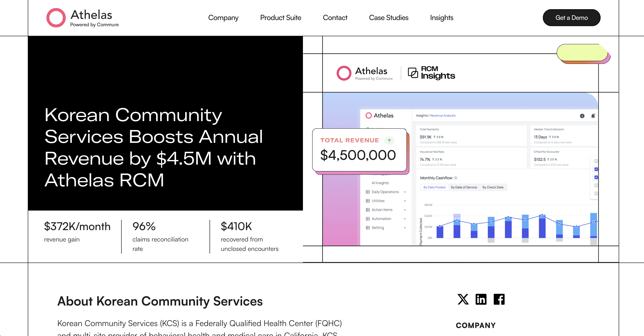Click the Median Time to Decision card

pyautogui.click(x=564, y=136)
